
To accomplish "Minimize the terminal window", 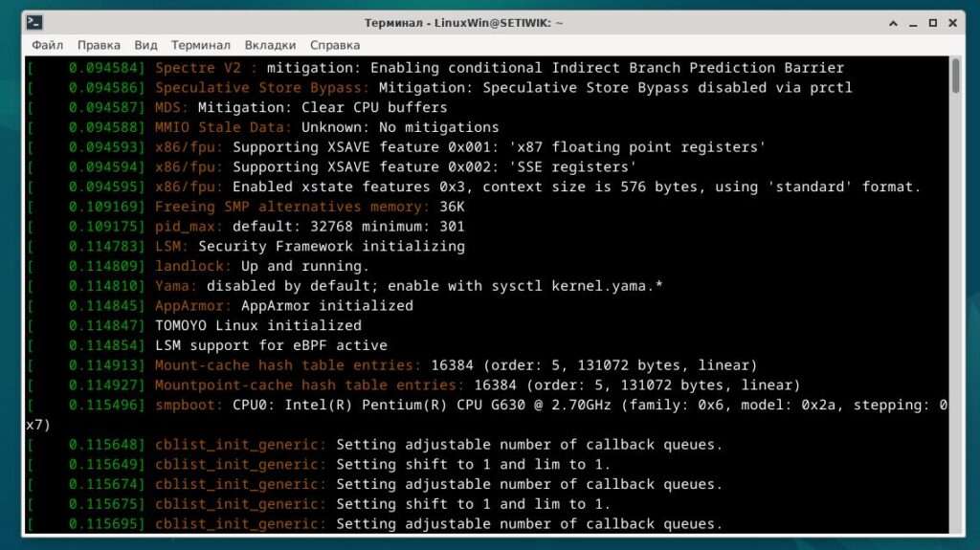I will (x=913, y=23).
